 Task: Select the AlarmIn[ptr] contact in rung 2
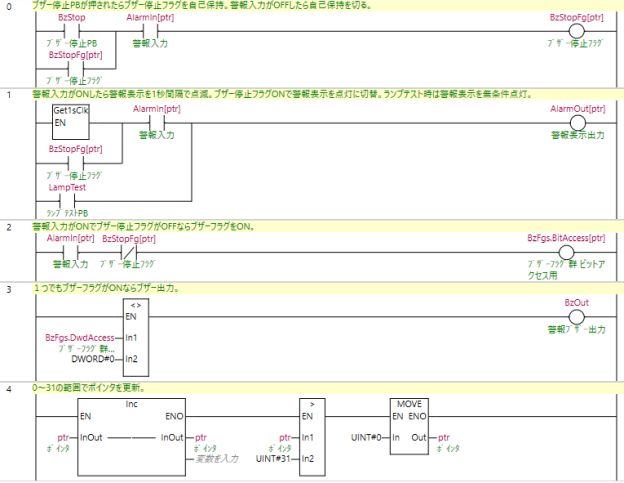coord(70,252)
